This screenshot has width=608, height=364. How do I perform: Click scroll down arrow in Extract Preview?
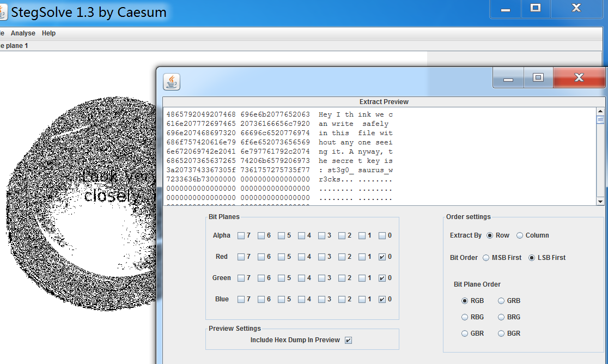(600, 201)
